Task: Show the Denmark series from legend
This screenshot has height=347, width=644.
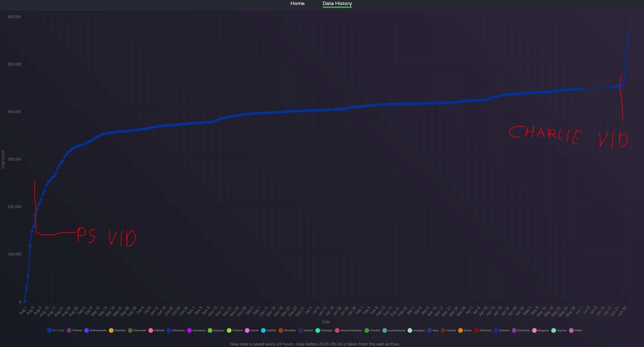Action: (137, 330)
